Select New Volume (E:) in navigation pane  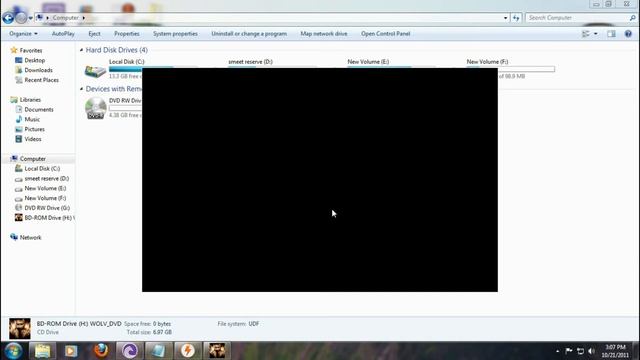coord(45,188)
